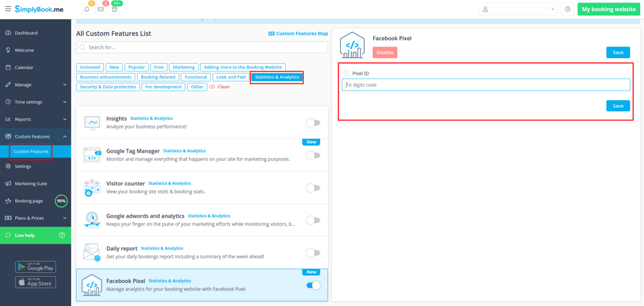Open the user account dropdown
Viewport: 644px width, 306px height.
[518, 9]
